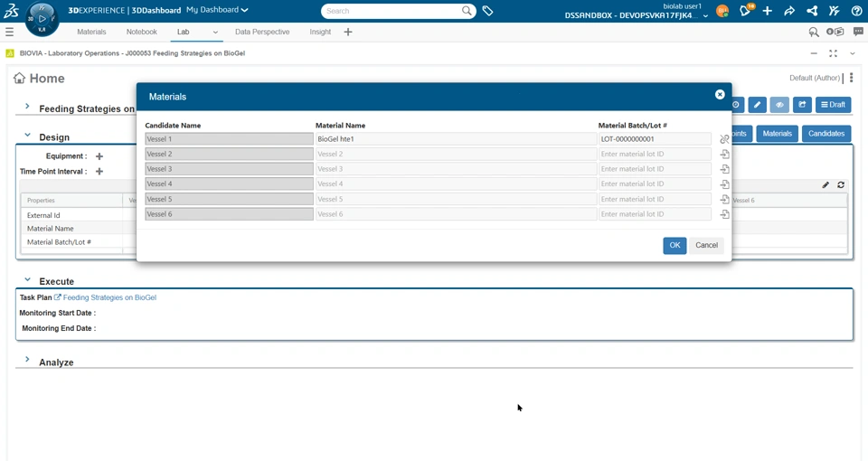Collapse the Execute section

pyautogui.click(x=27, y=279)
